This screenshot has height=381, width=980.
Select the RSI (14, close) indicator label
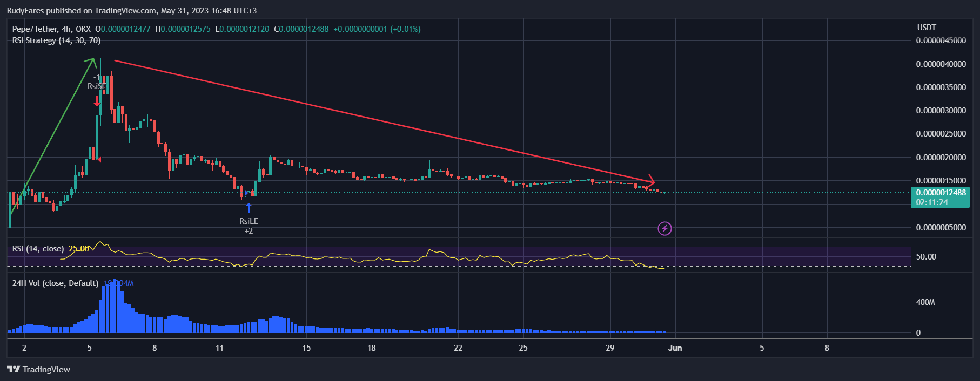click(x=38, y=249)
